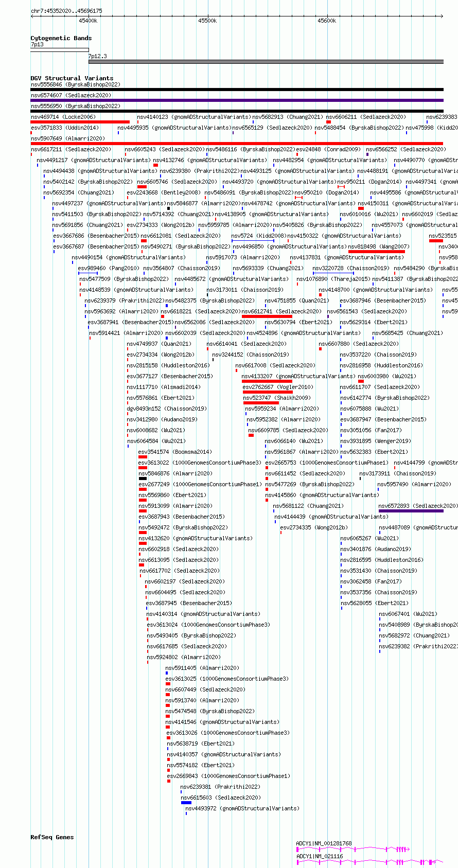The height and width of the screenshot is (868, 458).
Task: Click the 45600k ruler position label
Action: click(x=327, y=21)
